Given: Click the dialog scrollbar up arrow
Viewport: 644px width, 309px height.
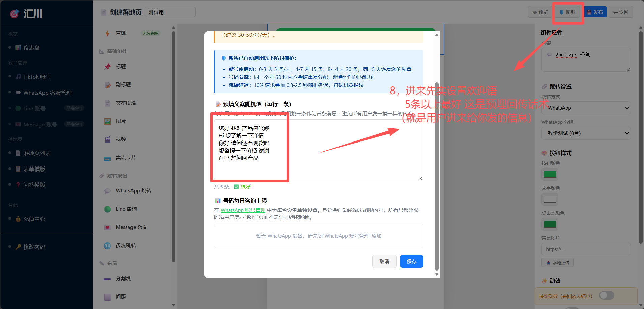Looking at the screenshot, I should (437, 35).
